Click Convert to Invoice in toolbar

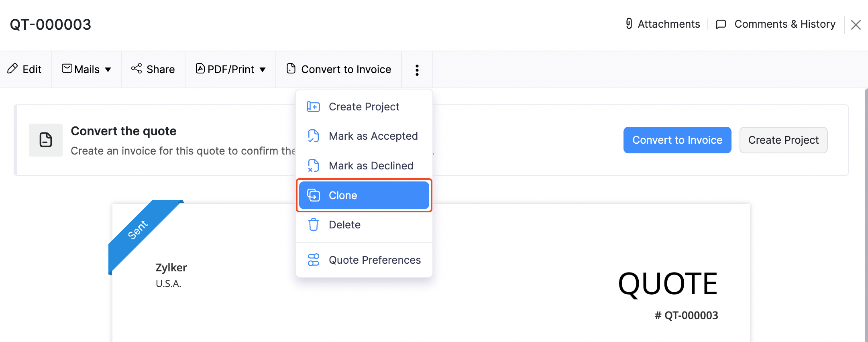click(338, 69)
